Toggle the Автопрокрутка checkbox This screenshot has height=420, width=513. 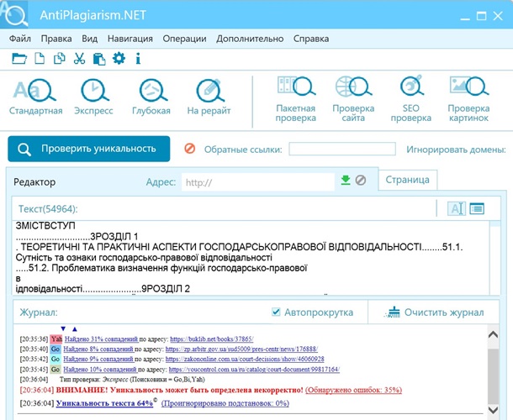(276, 312)
